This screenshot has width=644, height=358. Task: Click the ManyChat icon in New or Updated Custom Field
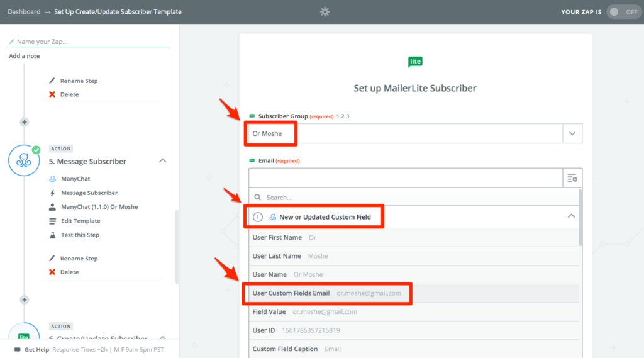pyautogui.click(x=272, y=217)
